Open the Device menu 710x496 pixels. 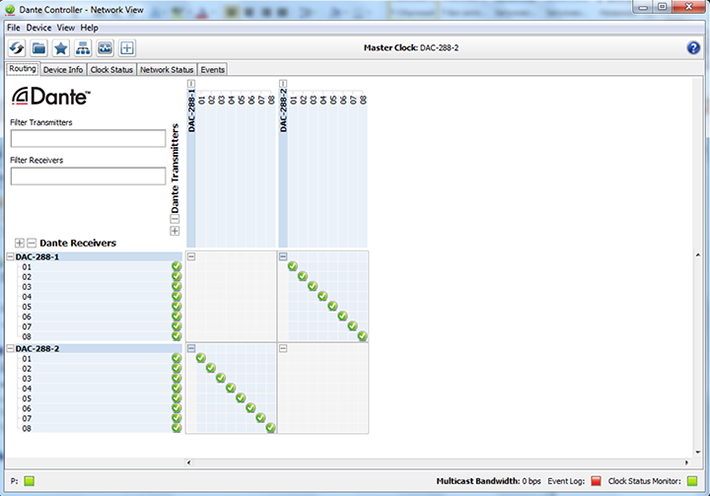tap(39, 28)
